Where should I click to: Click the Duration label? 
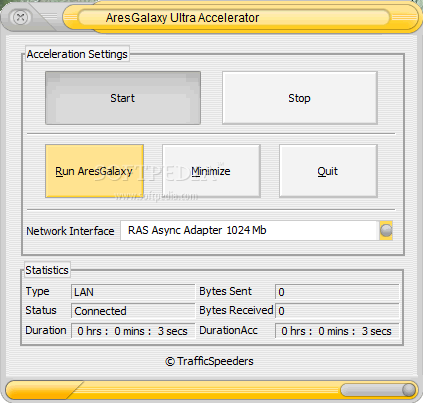pyautogui.click(x=46, y=330)
